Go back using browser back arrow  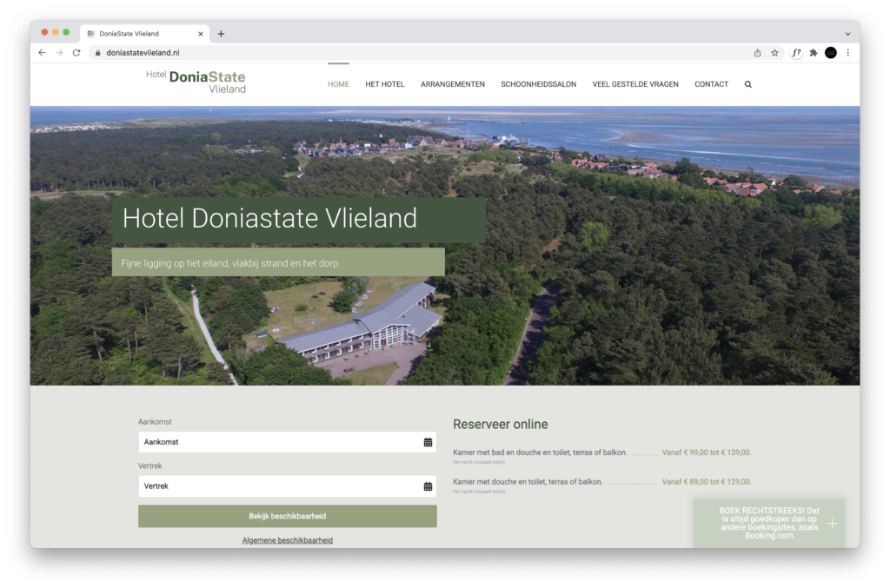(x=42, y=53)
